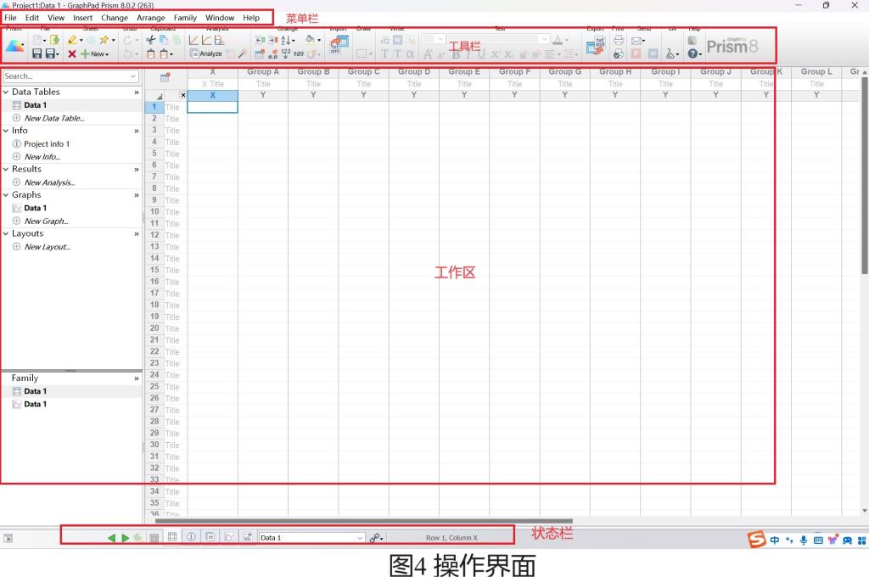Click the Analyze button
The image size is (869, 588).
[x=206, y=54]
